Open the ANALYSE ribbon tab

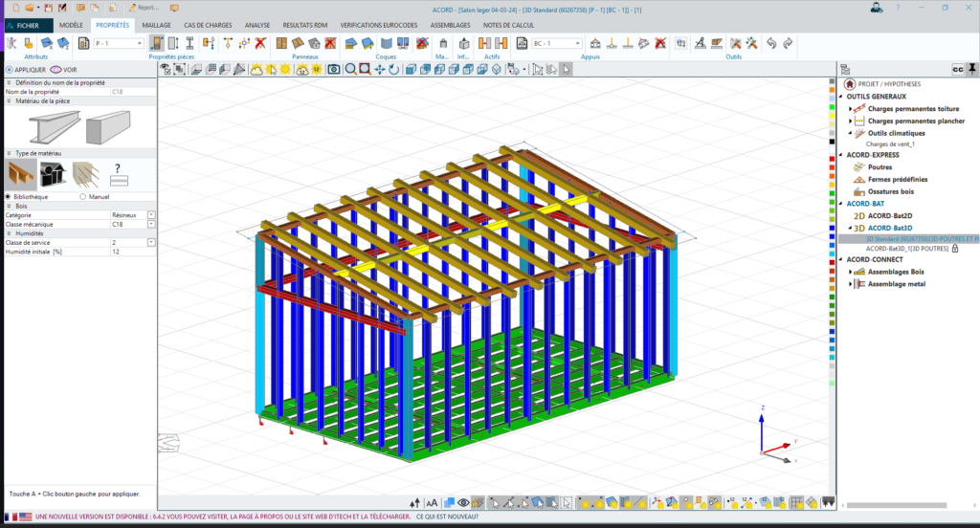[x=257, y=25]
